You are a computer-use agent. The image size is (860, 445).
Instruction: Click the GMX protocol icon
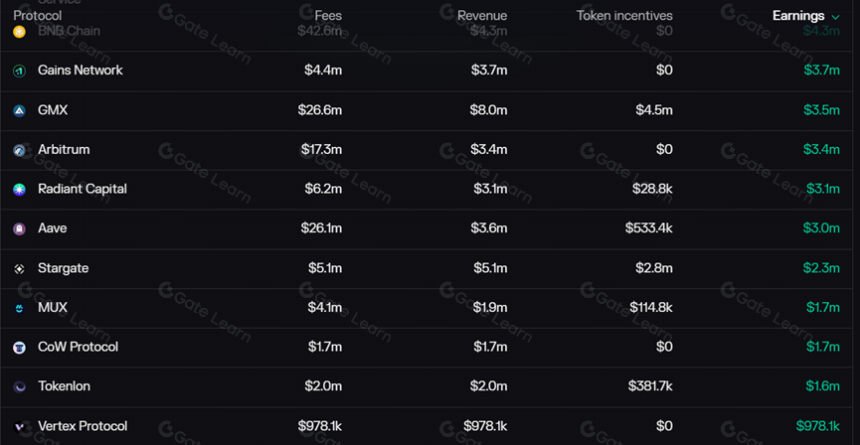(19, 111)
